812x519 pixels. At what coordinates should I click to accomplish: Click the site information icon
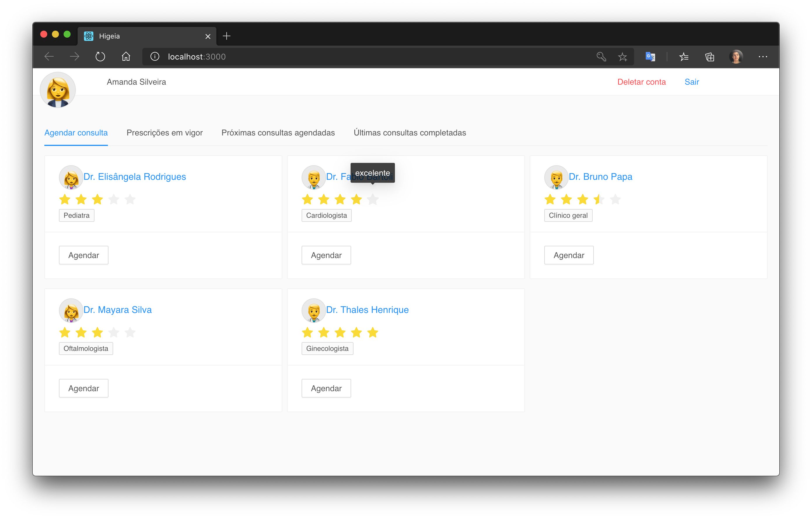(x=155, y=57)
